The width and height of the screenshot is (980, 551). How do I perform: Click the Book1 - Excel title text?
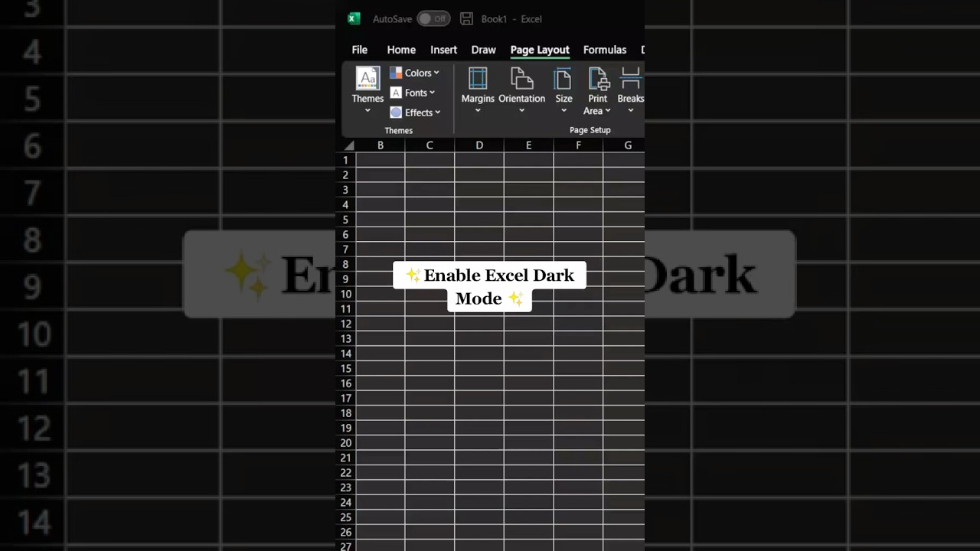(x=511, y=19)
